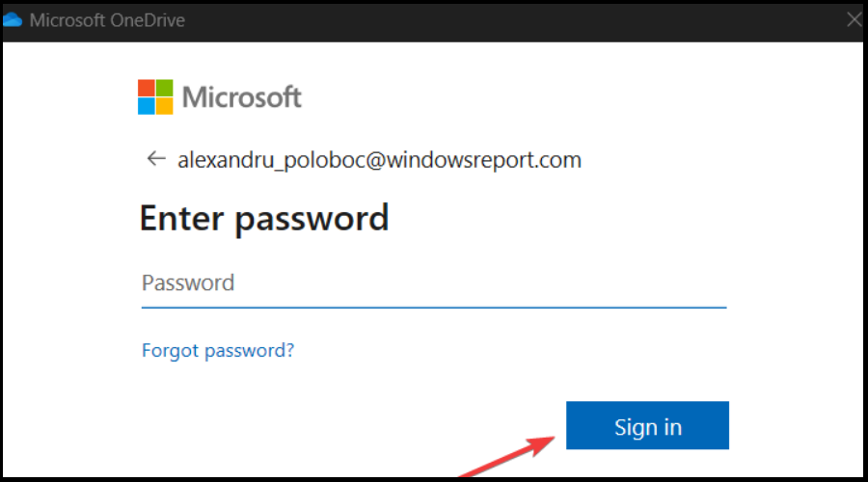Focus the Password input field

point(434,283)
